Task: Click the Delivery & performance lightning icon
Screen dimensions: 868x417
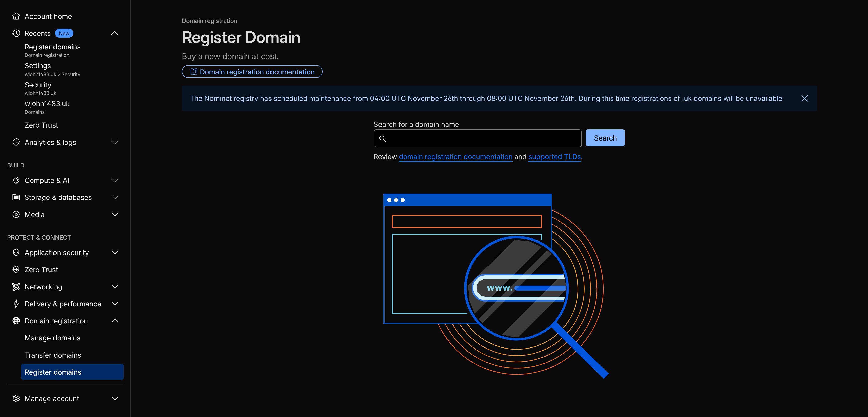Action: pos(16,303)
